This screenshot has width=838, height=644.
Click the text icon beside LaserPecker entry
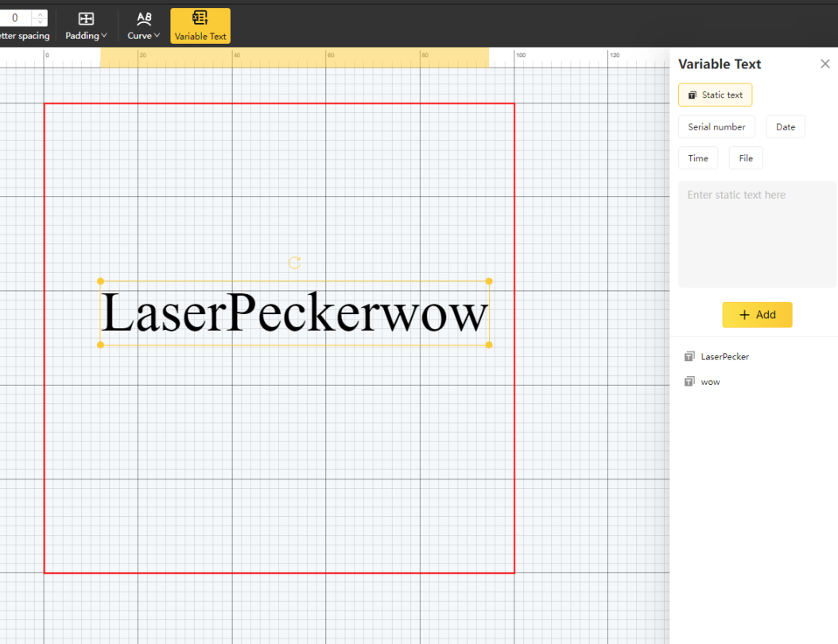pos(689,356)
